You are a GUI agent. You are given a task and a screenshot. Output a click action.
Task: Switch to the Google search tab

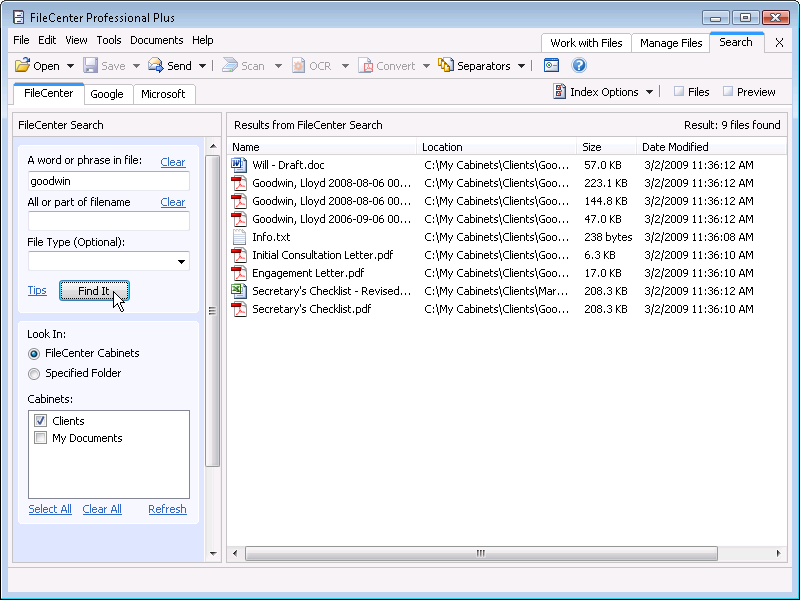107,94
